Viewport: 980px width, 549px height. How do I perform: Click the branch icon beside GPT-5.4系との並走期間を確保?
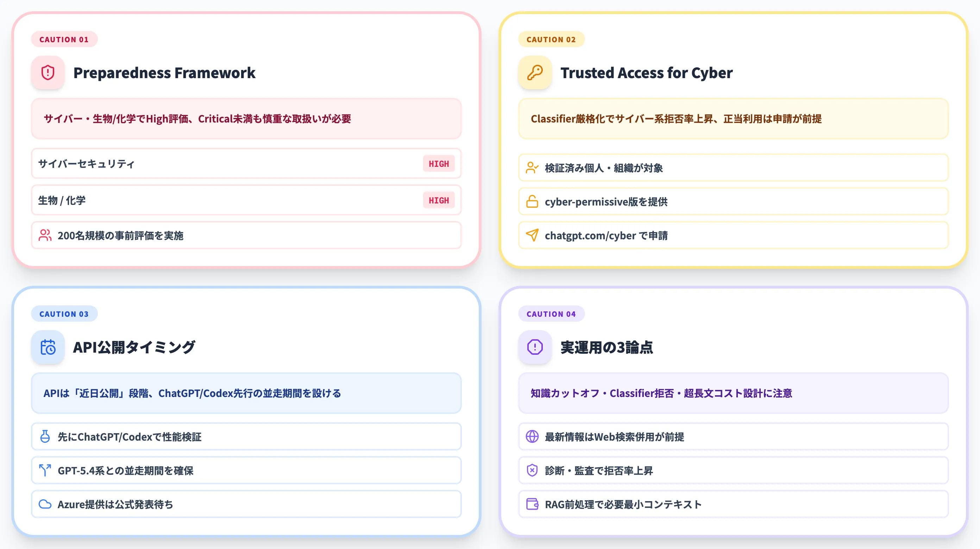tap(45, 470)
